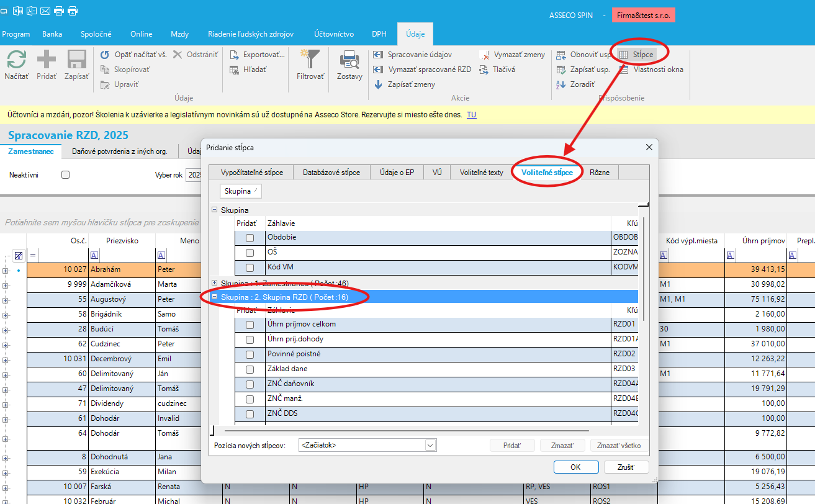815x504 pixels.
Task: Collapse the Skupina 2. Skupina RZD group
Action: tap(215, 297)
